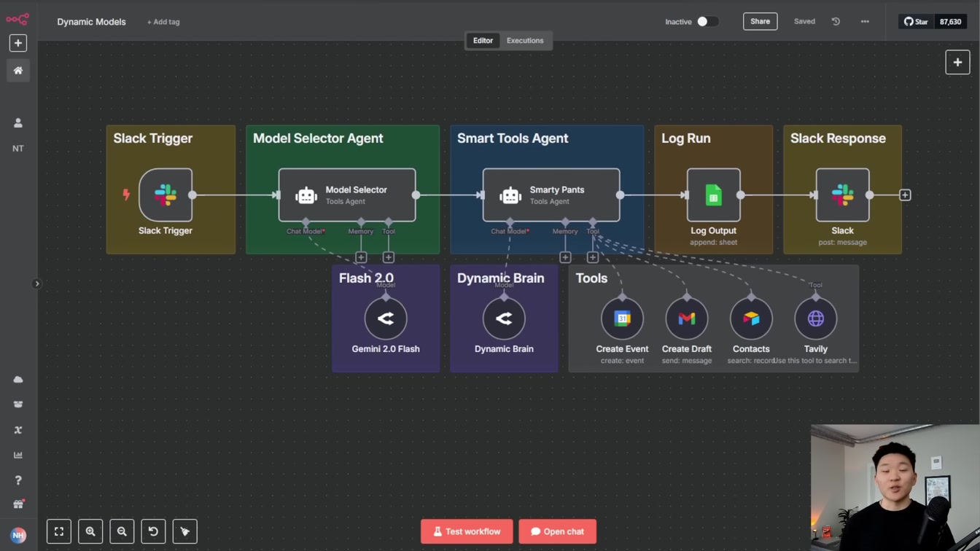Open the NT project in sidebar
The width and height of the screenshot is (980, 551).
pos(18,149)
